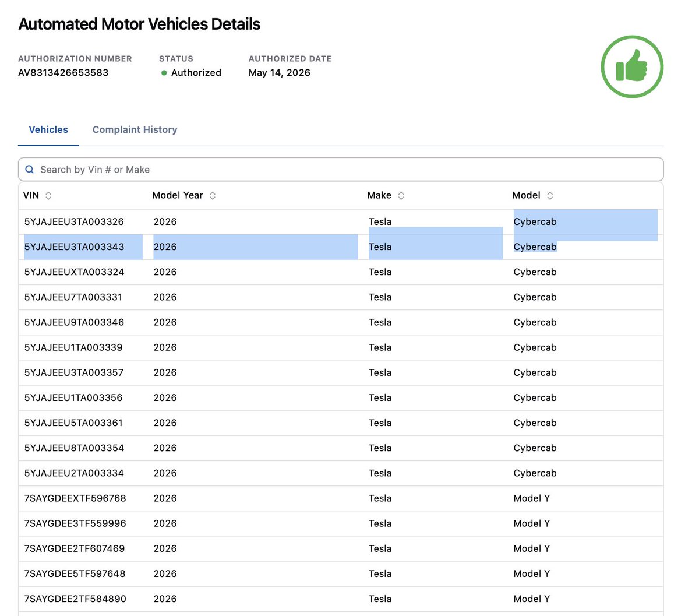Click 2026 in row 5YJAJEEU3TA003326
The height and width of the screenshot is (616, 699).
tap(165, 222)
